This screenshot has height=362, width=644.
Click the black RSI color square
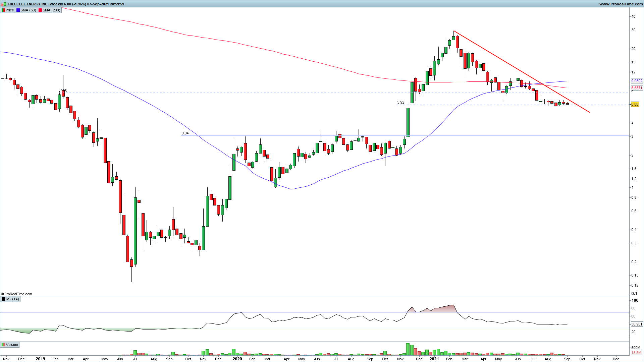[3, 299]
